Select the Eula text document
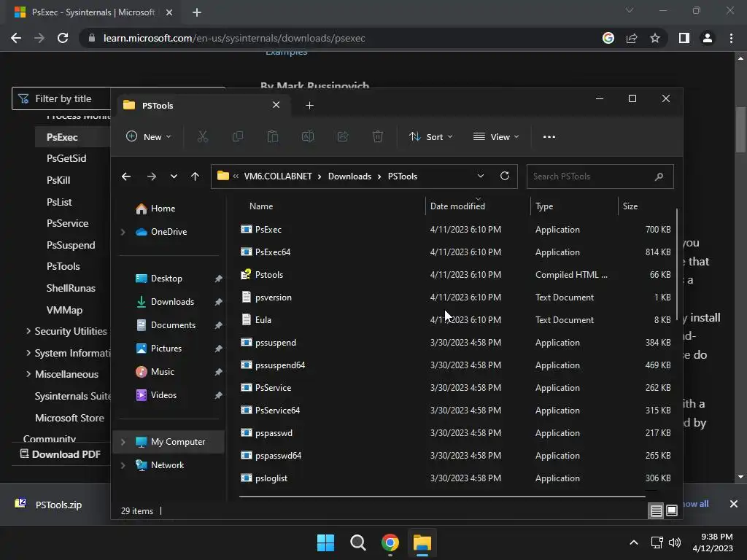Screen dimensions: 747x560 (455, 320)
